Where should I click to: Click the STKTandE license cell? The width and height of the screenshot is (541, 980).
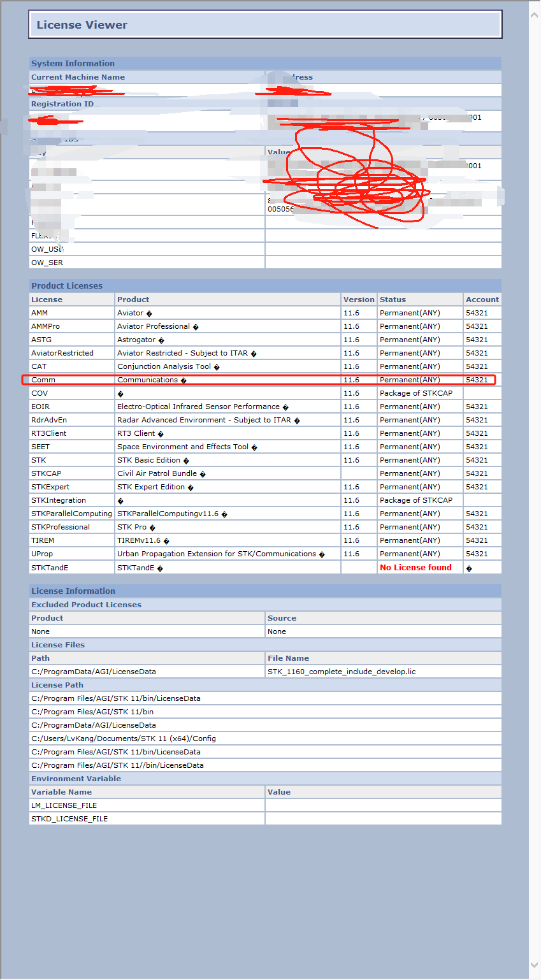(x=72, y=567)
